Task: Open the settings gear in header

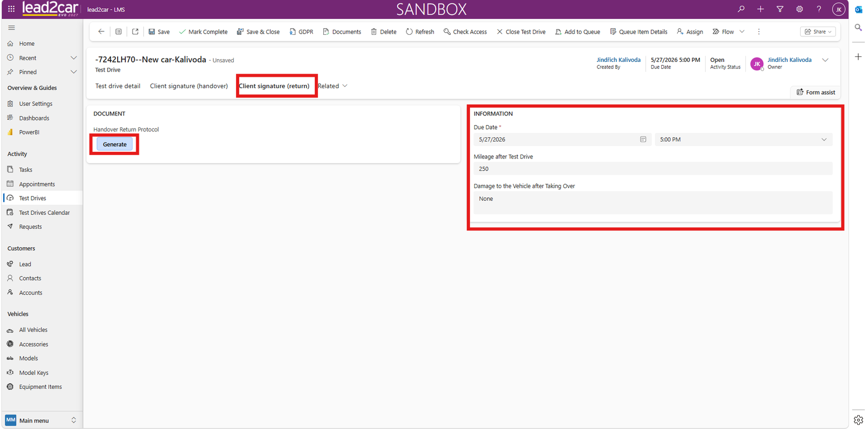Action: (x=800, y=9)
